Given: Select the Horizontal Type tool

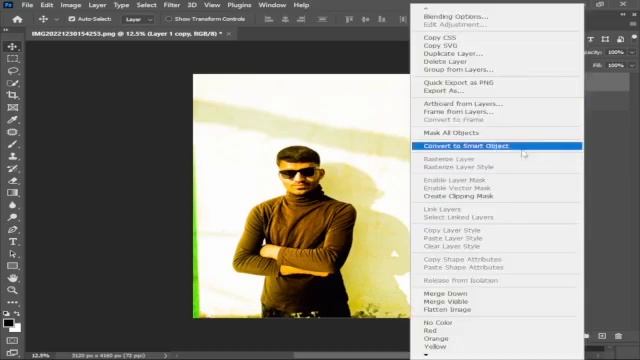Looking at the screenshot, I should [x=12, y=242].
